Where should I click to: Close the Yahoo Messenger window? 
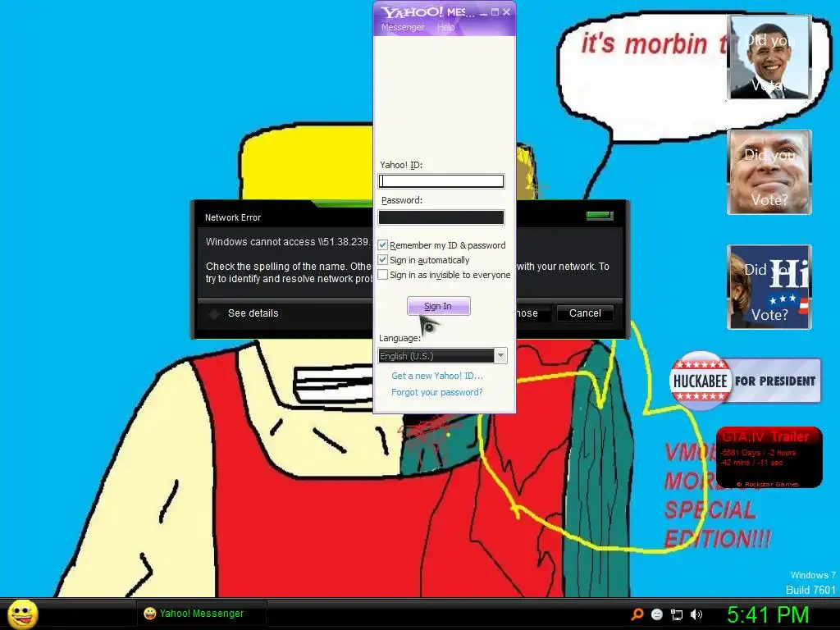(507, 11)
